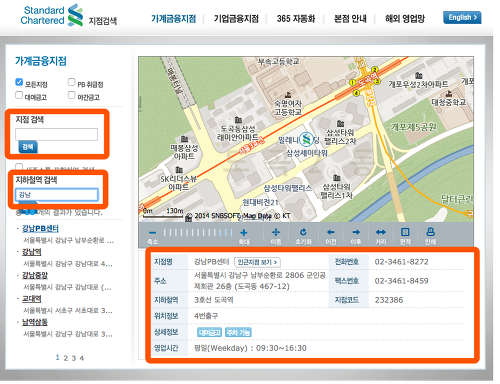This screenshot has width=500, height=384.
Task: Click the branch code 232386
Action: (389, 300)
